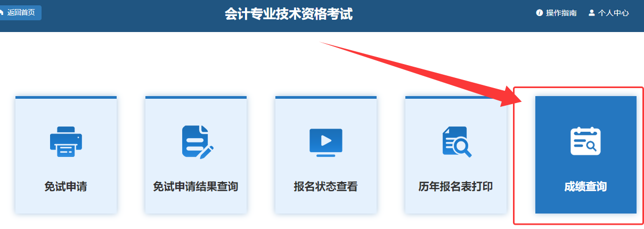Screen dimensions: 644x229
Task: Click the printer icon on 免试申请 card
Action: click(66, 141)
